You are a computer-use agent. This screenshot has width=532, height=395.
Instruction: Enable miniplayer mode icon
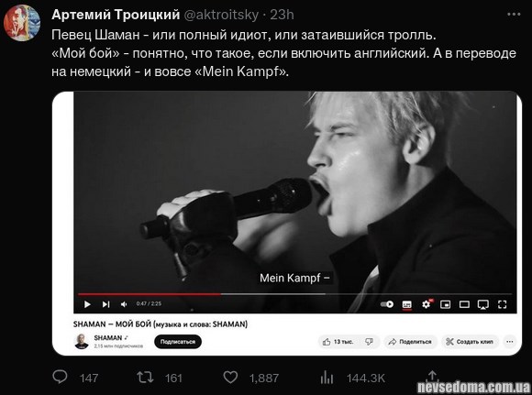coord(445,304)
